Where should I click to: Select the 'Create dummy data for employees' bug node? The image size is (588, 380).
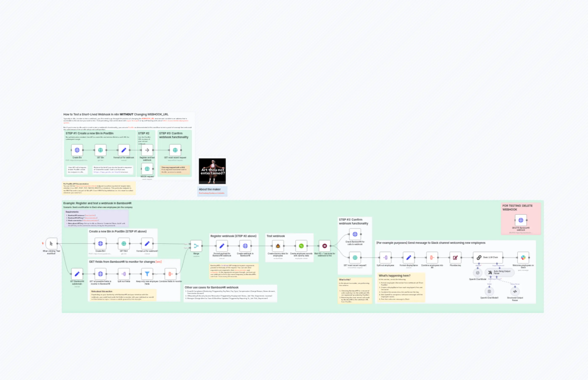point(278,246)
